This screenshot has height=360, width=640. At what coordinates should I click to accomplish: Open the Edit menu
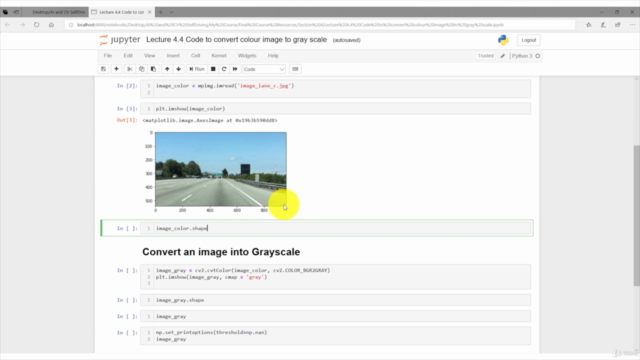(128, 56)
